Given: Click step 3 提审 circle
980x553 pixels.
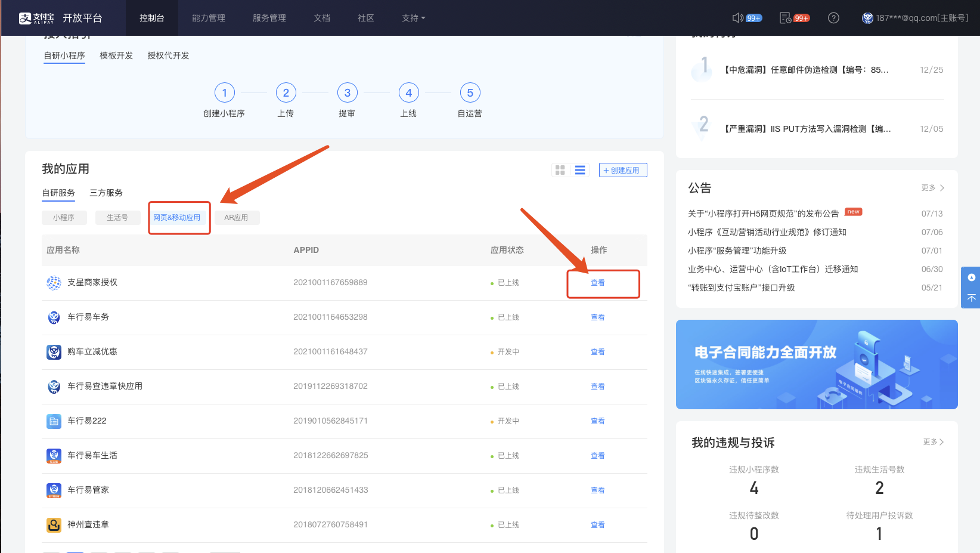Looking at the screenshot, I should tap(348, 92).
